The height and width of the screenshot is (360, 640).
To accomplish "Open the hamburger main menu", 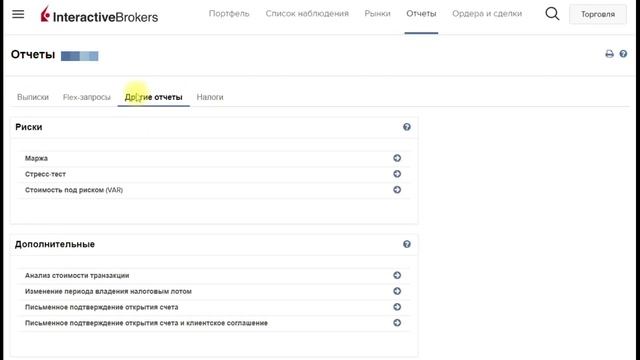I will [x=18, y=14].
